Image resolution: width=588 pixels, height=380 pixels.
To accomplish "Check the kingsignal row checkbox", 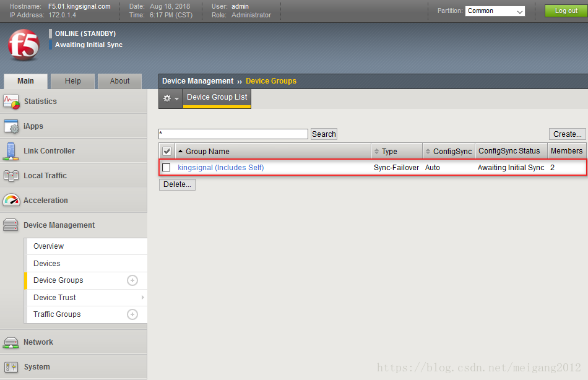I will click(166, 167).
